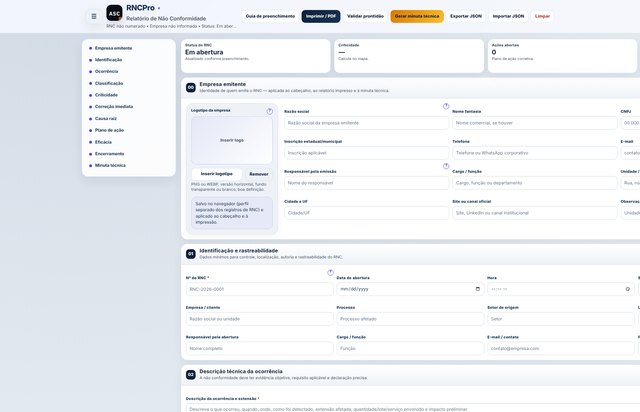Jump to Minuta técnica in sidebar
The height and width of the screenshot is (412, 640).
coord(110,165)
